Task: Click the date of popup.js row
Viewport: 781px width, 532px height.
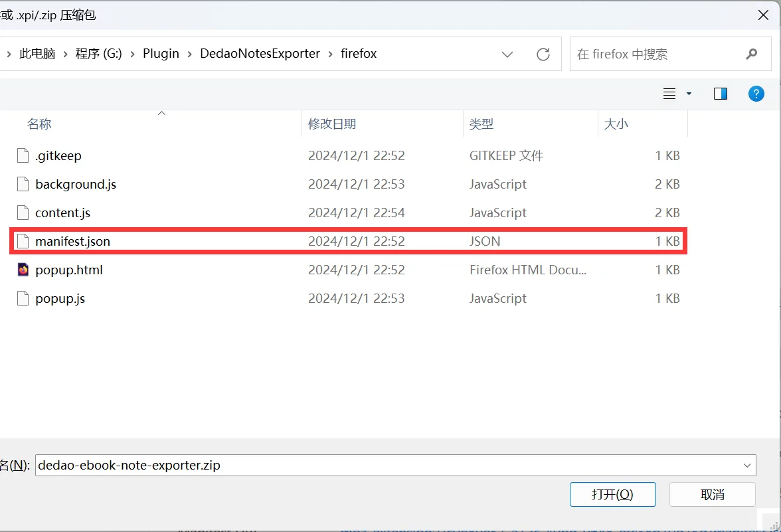Action: click(x=357, y=298)
